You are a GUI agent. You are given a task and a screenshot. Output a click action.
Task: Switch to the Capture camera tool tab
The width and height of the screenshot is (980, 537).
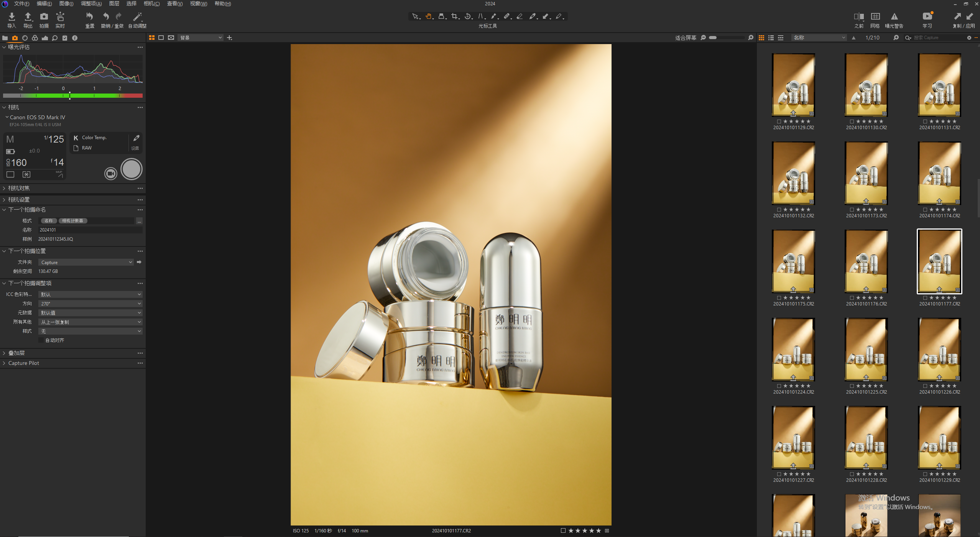15,38
